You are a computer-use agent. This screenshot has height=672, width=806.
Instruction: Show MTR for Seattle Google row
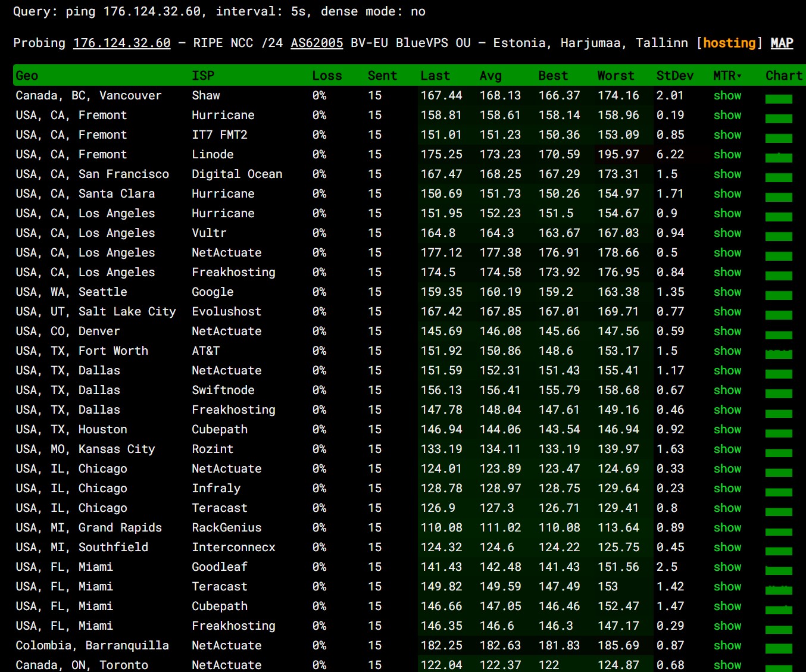click(727, 292)
